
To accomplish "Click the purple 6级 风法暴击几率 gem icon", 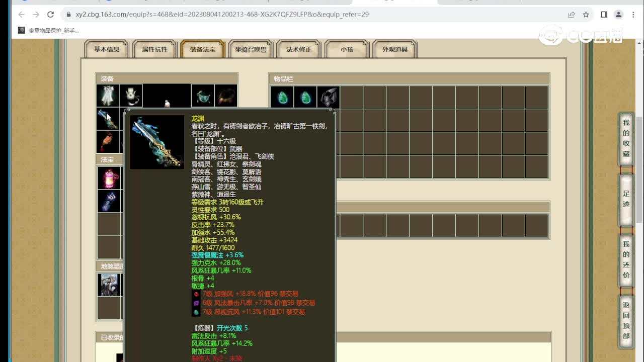I will coord(196,303).
